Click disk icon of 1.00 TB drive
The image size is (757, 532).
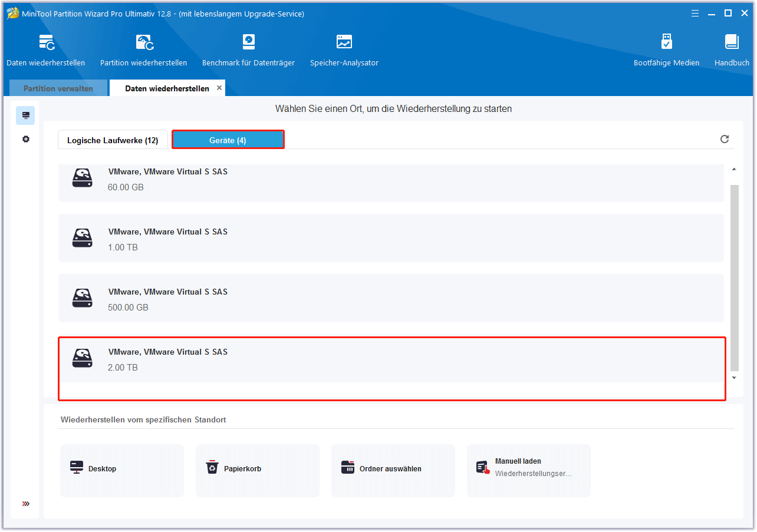pos(83,238)
